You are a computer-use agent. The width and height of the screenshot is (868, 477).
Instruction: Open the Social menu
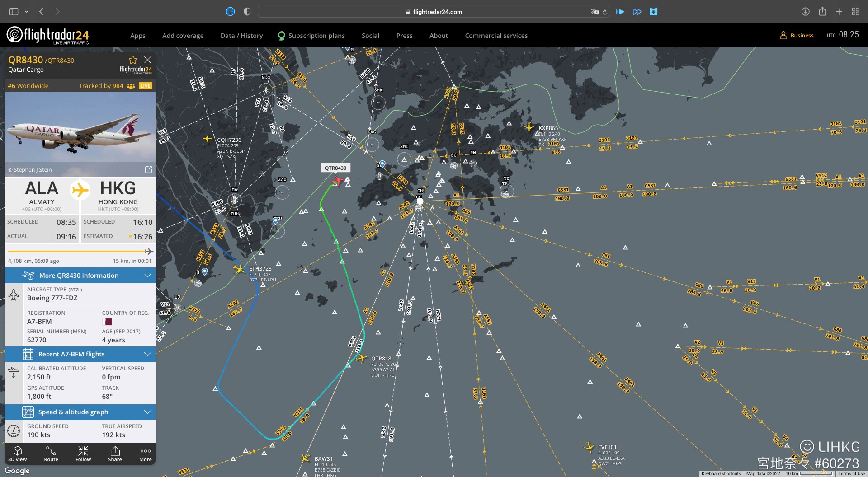371,36
